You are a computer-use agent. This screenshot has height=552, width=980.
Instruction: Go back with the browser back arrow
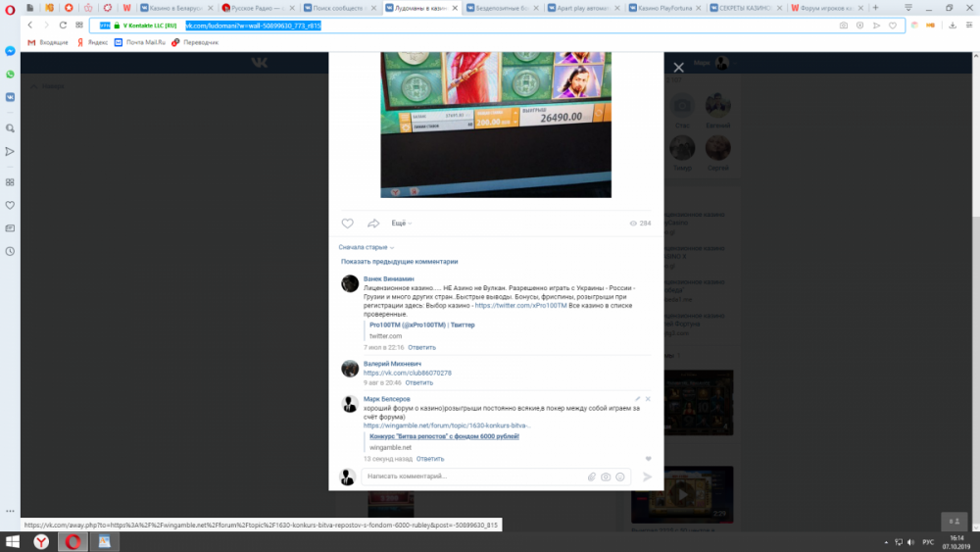point(30,25)
